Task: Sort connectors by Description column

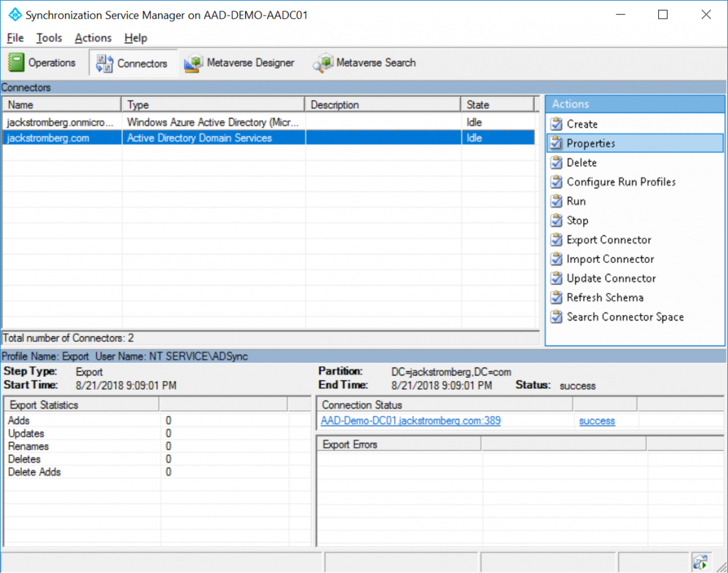Action: (x=383, y=105)
